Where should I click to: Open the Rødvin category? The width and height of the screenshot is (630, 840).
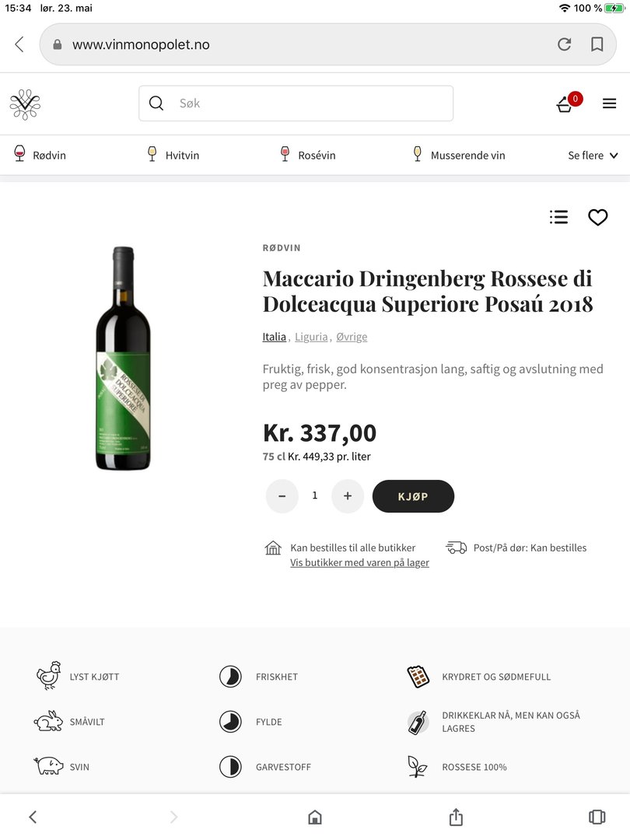40,156
